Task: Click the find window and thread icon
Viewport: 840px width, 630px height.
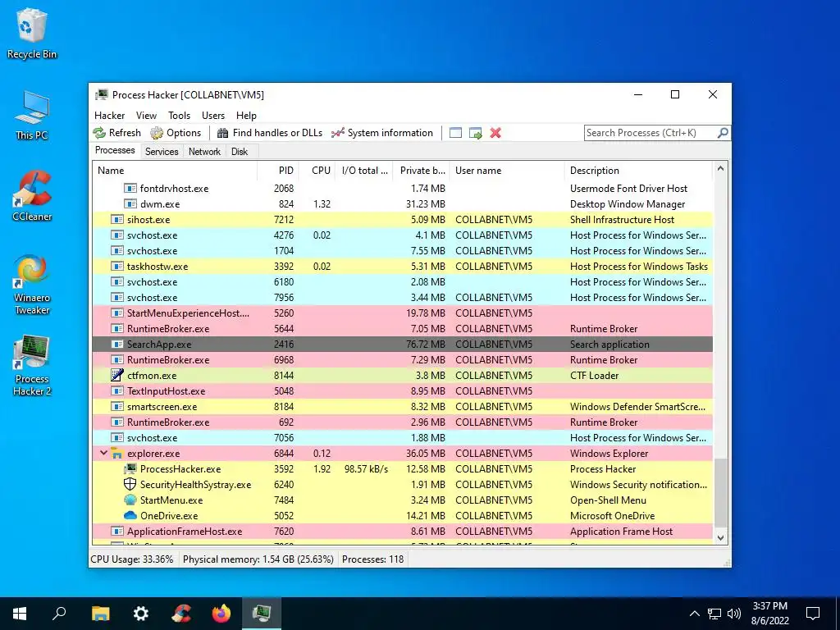Action: tap(475, 133)
